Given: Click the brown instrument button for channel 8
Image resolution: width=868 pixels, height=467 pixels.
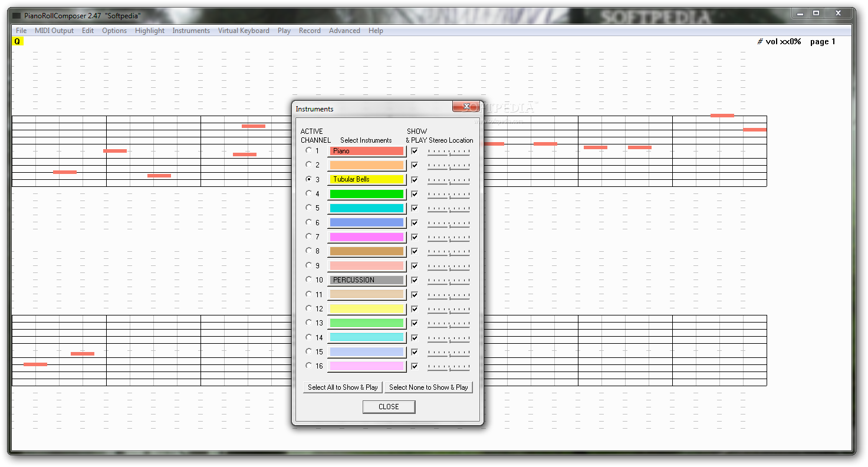Looking at the screenshot, I should pos(367,251).
